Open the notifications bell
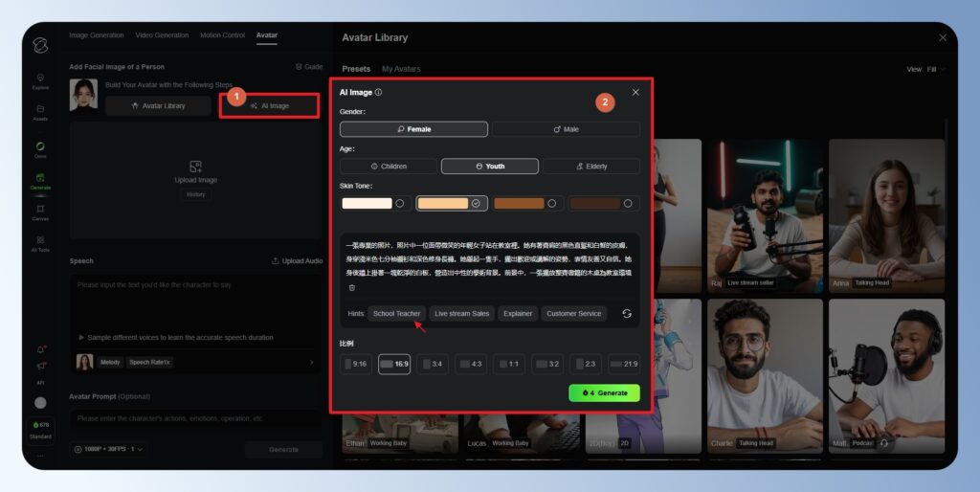This screenshot has height=492, width=980. (40, 349)
